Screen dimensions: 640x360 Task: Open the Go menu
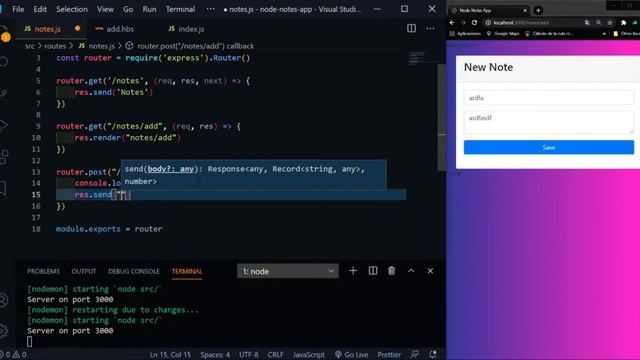[128, 9]
